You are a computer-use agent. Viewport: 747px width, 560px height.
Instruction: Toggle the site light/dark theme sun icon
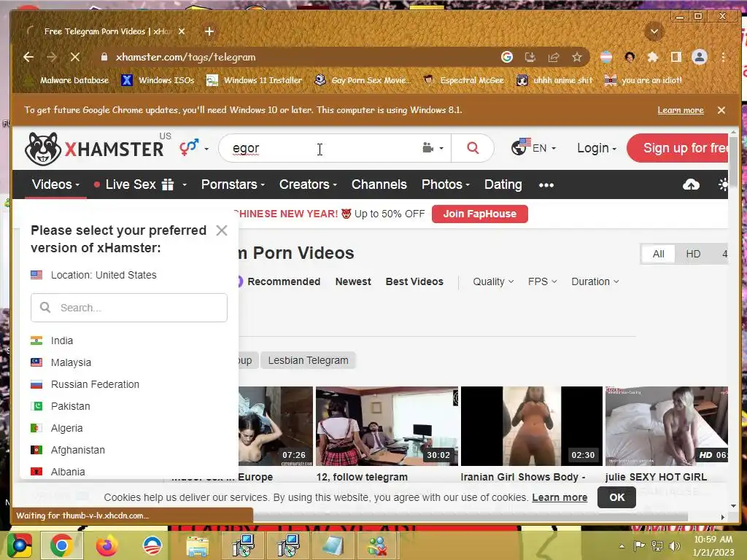[x=723, y=184]
